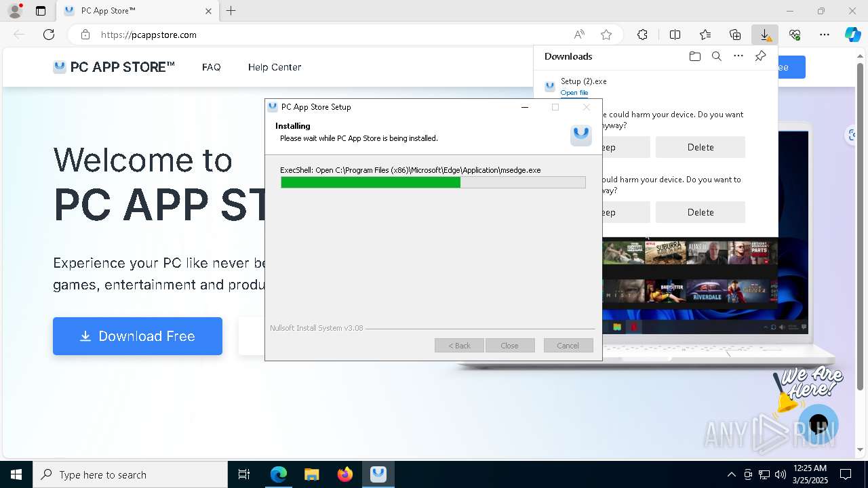Click the chat support bubble icon
Image resolution: width=868 pixels, height=488 pixels.
pos(818,424)
